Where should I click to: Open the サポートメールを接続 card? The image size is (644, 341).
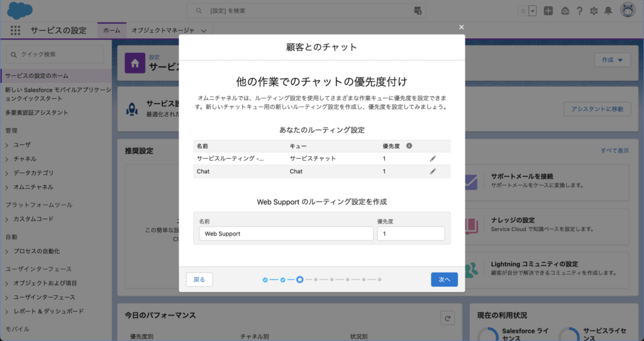pos(547,183)
